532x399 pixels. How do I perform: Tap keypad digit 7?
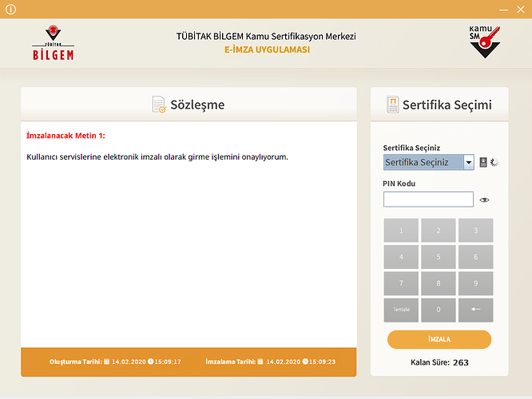tap(401, 283)
